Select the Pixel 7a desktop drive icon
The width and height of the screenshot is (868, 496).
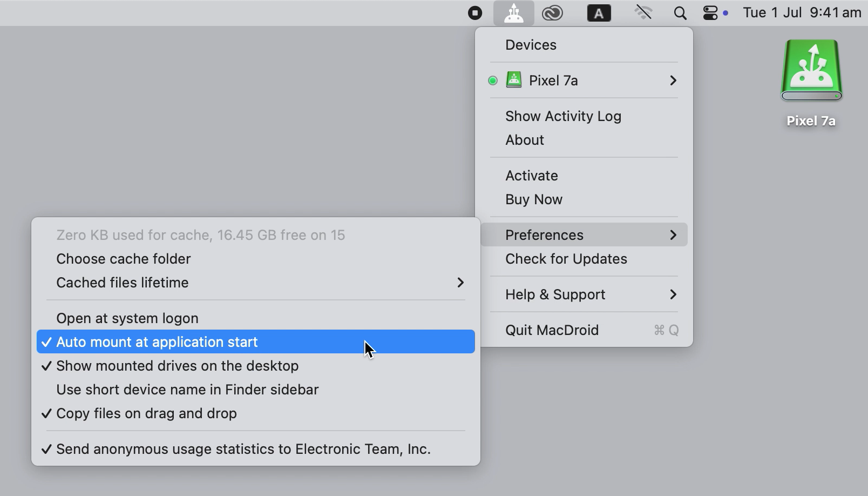[811, 70]
